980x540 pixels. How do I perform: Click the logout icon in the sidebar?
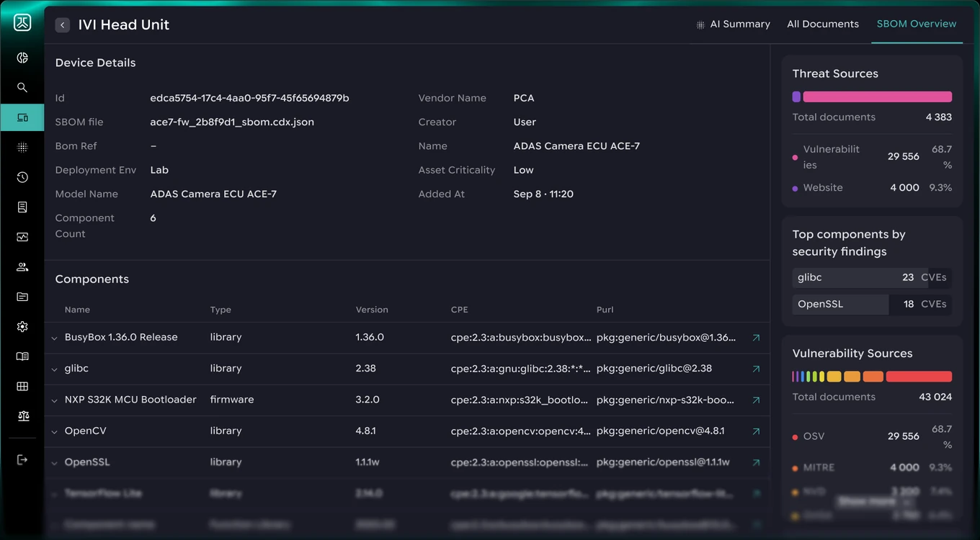click(22, 459)
